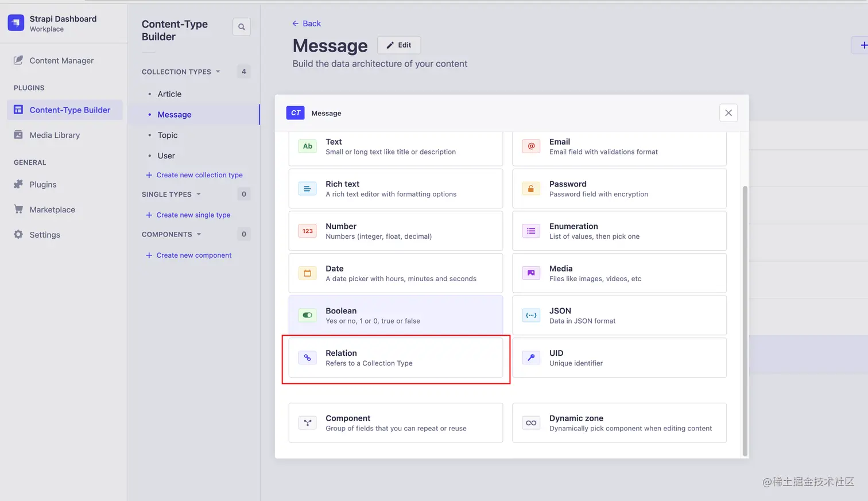Create new component link
Viewport: 868px width, 501px height.
188,255
